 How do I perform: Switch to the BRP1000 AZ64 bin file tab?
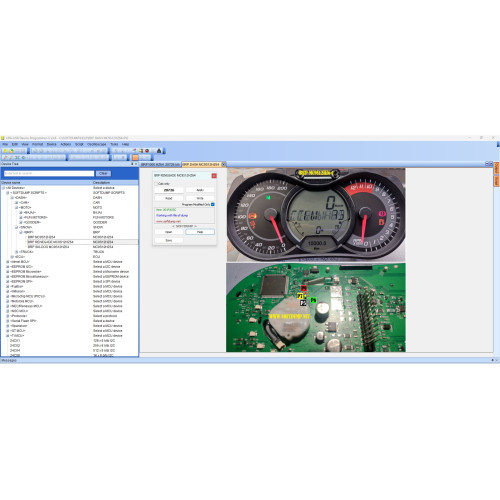tap(160, 165)
